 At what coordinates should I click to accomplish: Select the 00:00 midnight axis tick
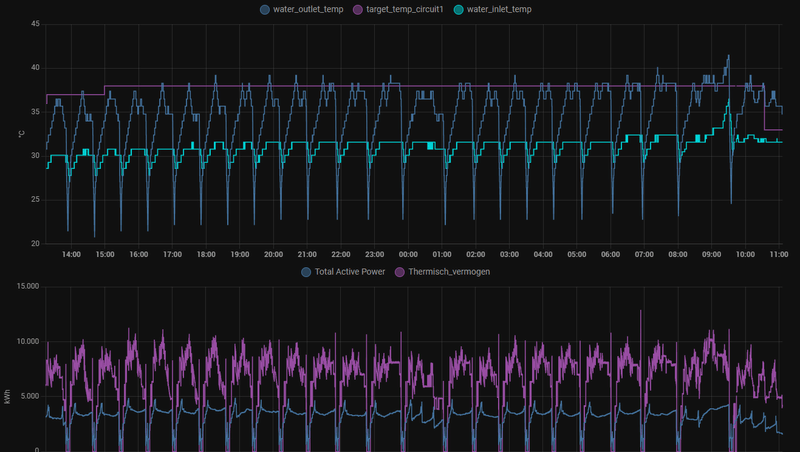(x=408, y=254)
